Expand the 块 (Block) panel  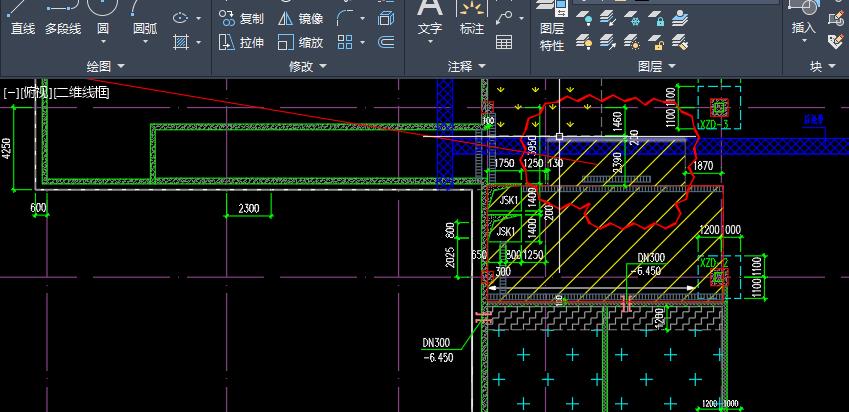point(823,67)
